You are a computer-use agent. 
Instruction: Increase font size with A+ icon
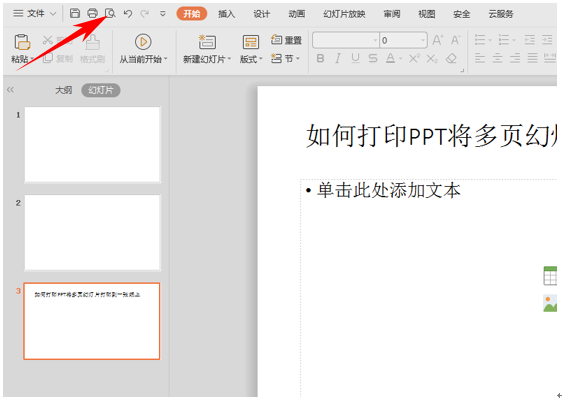coord(438,40)
